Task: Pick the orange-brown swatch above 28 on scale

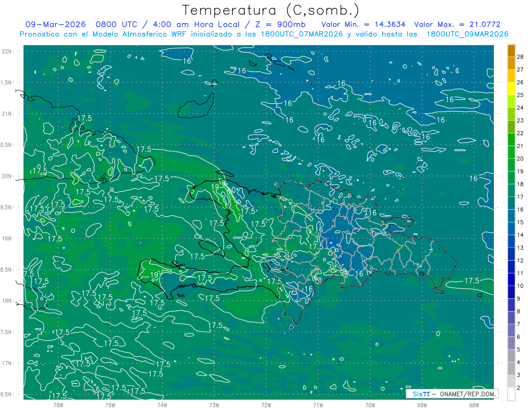Action: pyautogui.click(x=511, y=51)
